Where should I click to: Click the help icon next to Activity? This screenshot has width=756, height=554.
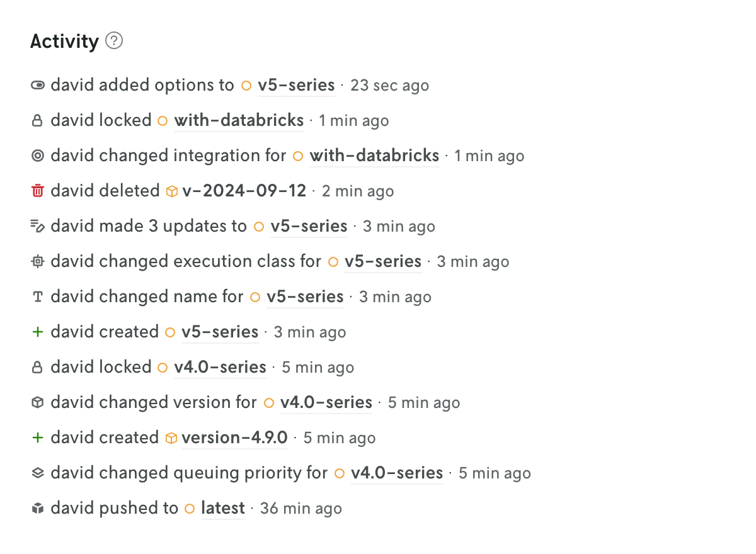(114, 41)
